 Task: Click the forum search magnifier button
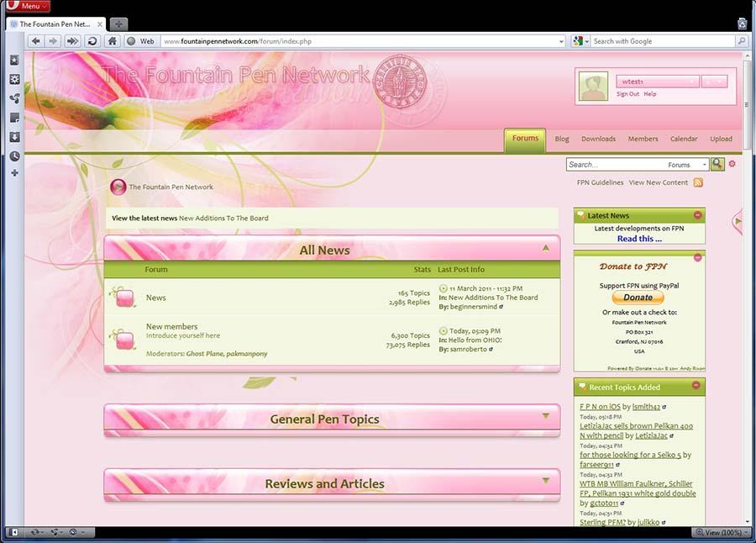pyautogui.click(x=717, y=165)
